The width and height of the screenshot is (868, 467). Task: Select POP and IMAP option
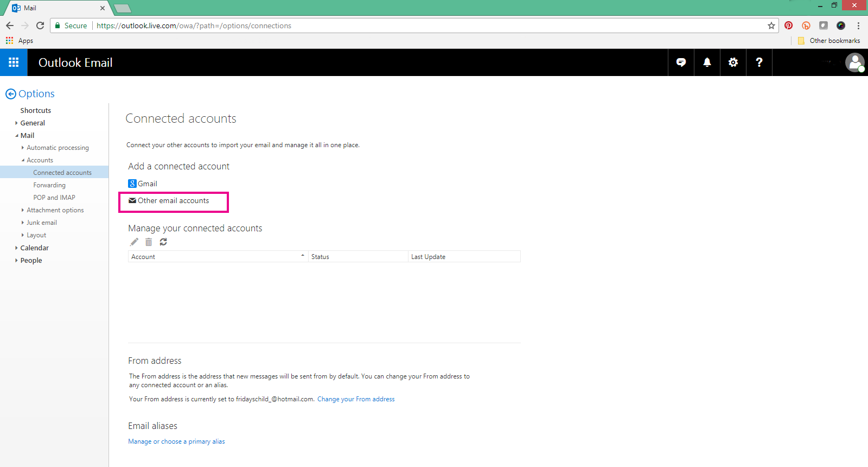[54, 198]
